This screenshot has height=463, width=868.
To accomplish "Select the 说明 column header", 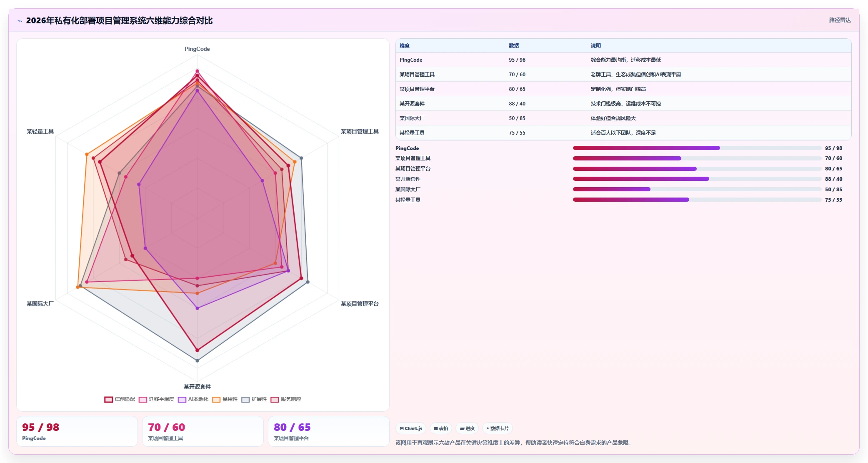I will (596, 46).
